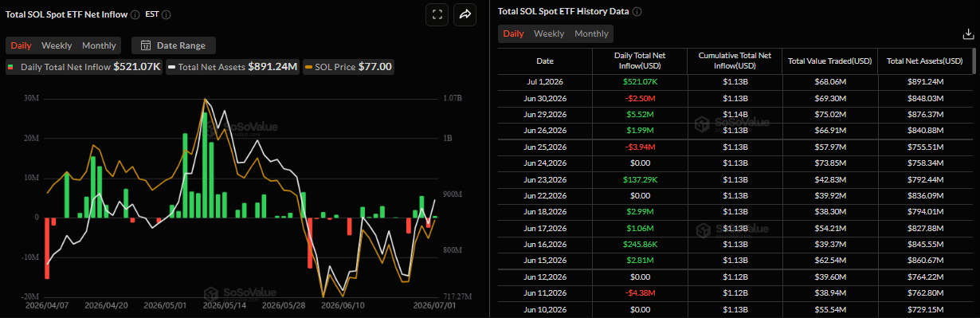This screenshot has height=318, width=980.
Task: Switch history table to Weekly
Action: click(x=549, y=33)
